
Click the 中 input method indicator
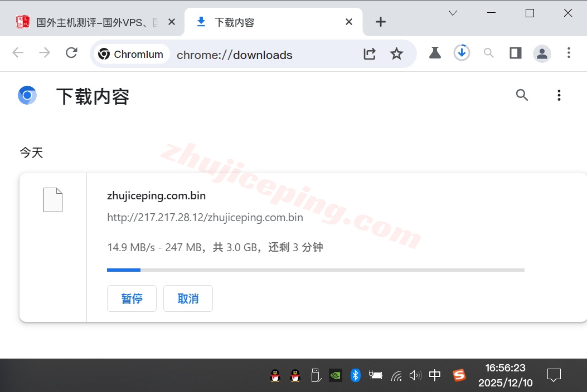click(435, 375)
